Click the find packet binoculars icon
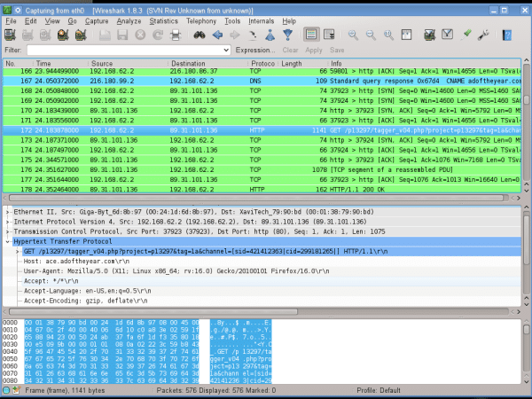The width and height of the screenshot is (532, 399). click(x=199, y=35)
